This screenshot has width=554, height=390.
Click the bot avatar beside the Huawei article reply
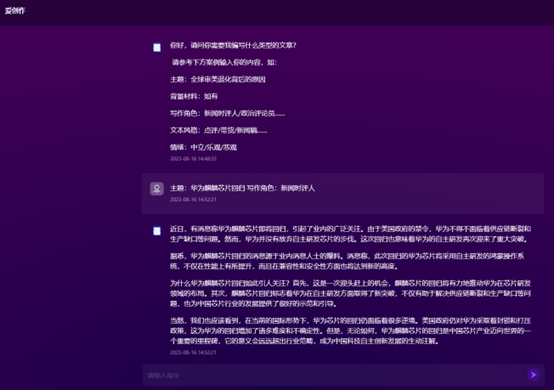[157, 231]
